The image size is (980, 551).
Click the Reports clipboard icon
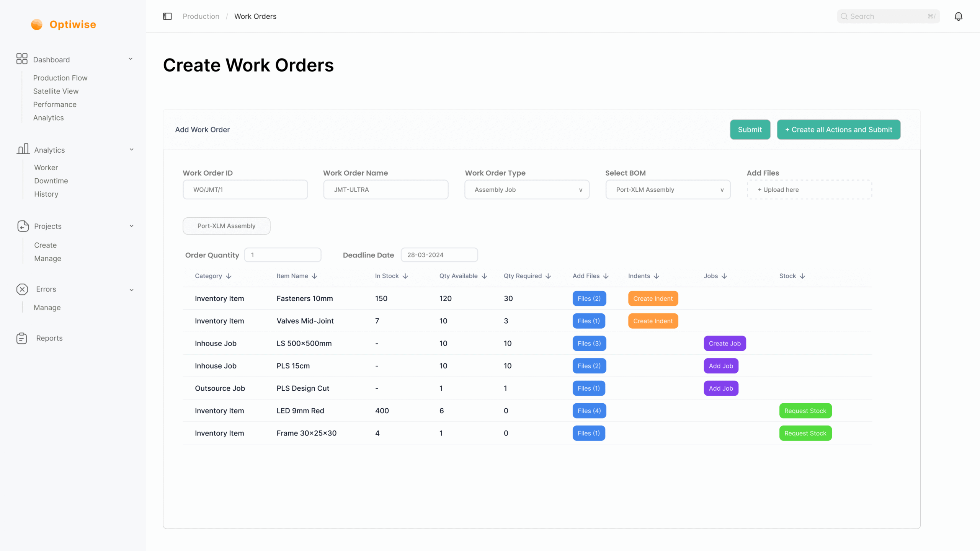point(22,338)
